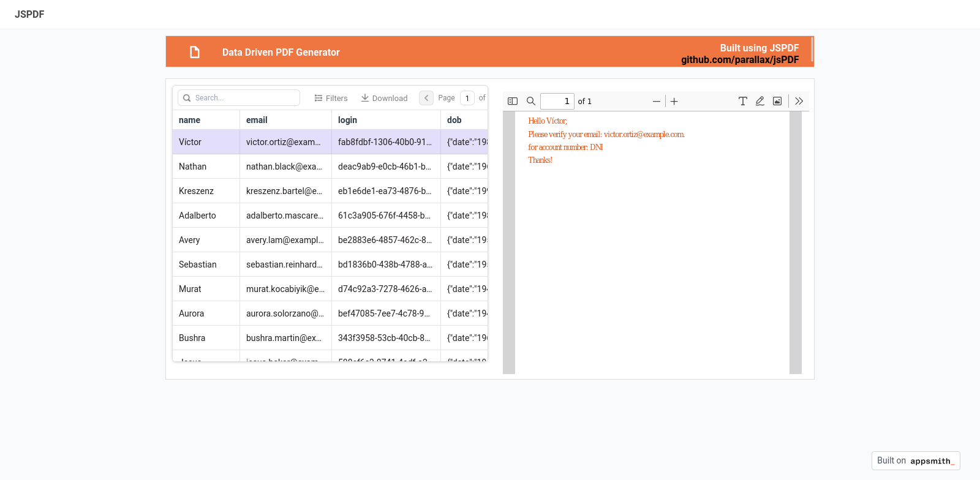Sort by the login column header
Screen dimensions: 980x480
(347, 120)
